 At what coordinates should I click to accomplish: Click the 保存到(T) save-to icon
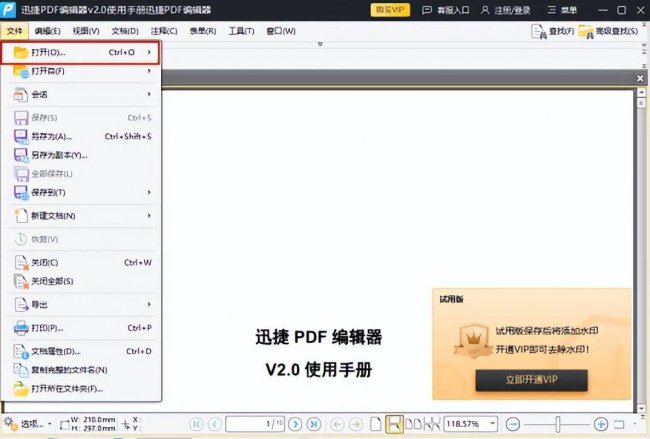click(21, 192)
